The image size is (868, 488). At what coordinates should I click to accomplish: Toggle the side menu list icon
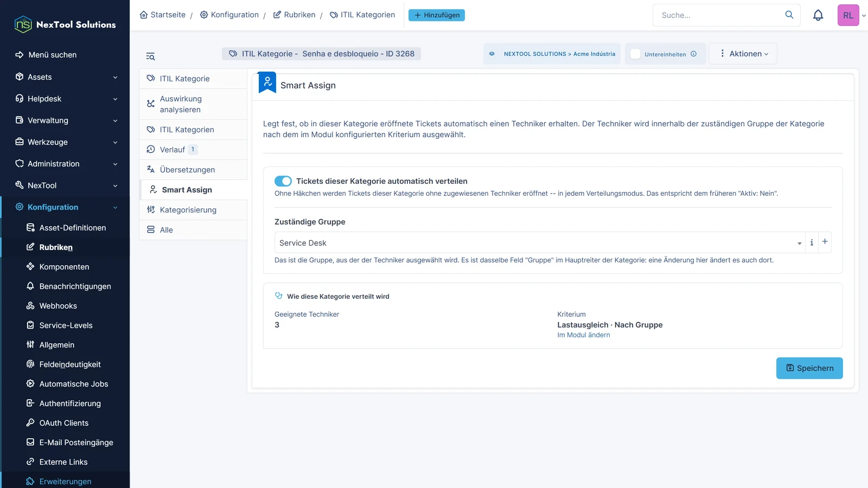pos(150,56)
